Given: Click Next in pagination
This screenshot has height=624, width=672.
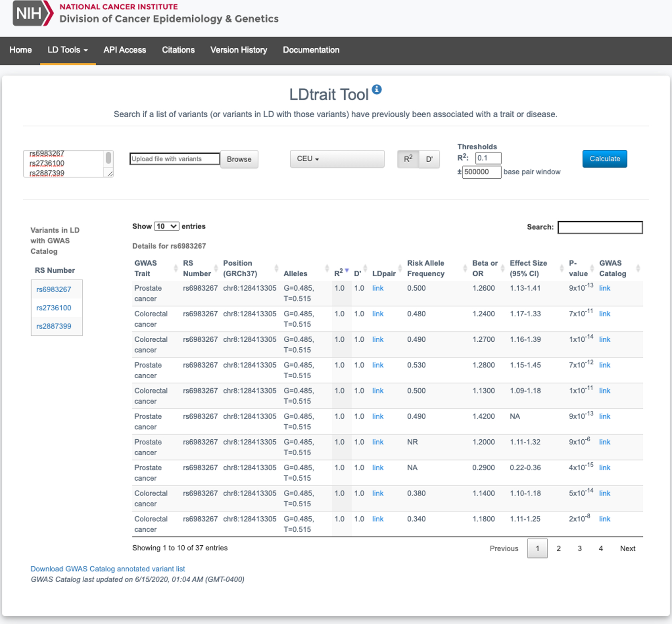Looking at the screenshot, I should (x=627, y=548).
